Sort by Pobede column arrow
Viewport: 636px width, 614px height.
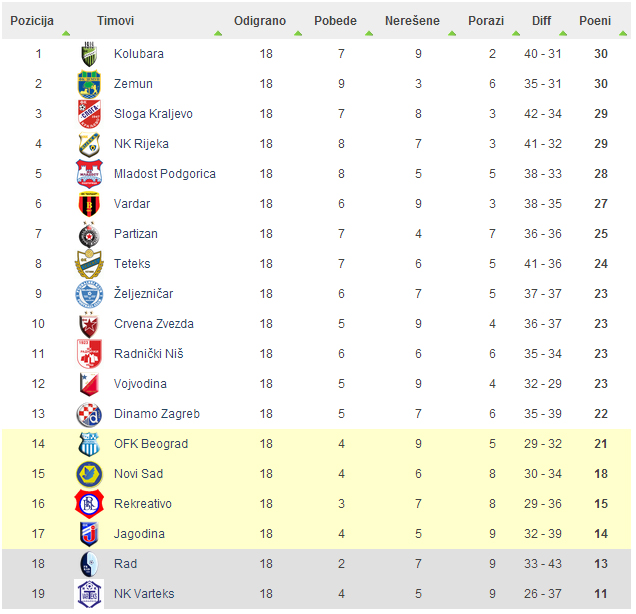click(x=369, y=33)
